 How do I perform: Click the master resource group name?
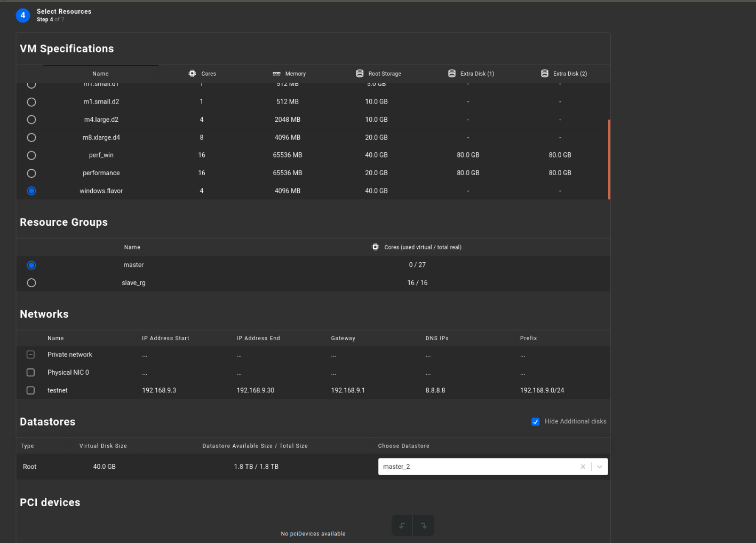[x=133, y=265]
